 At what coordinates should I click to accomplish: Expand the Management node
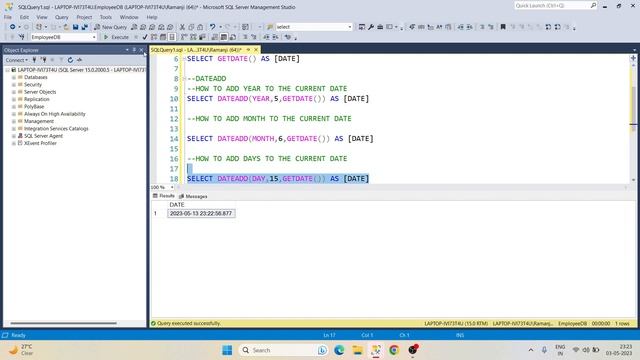(14, 121)
